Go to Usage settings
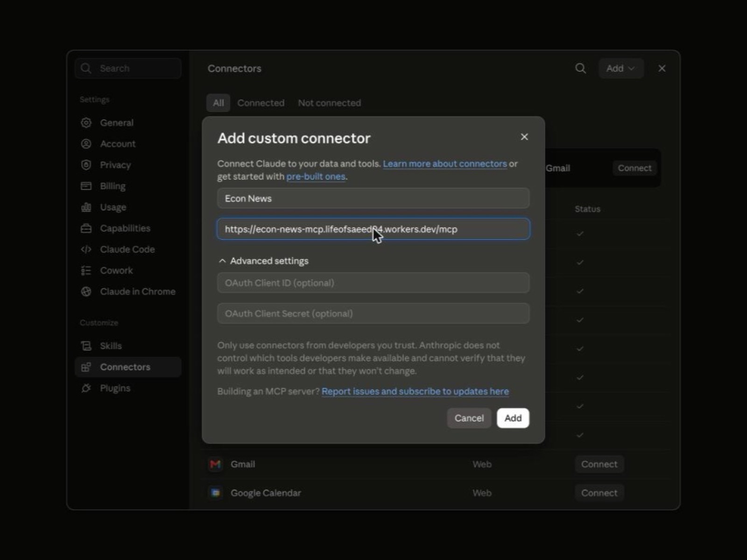This screenshot has height=560, width=747. point(128,207)
